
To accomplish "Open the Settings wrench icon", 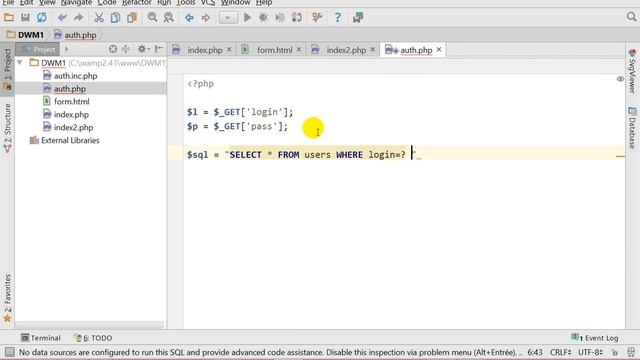I will point(317,18).
